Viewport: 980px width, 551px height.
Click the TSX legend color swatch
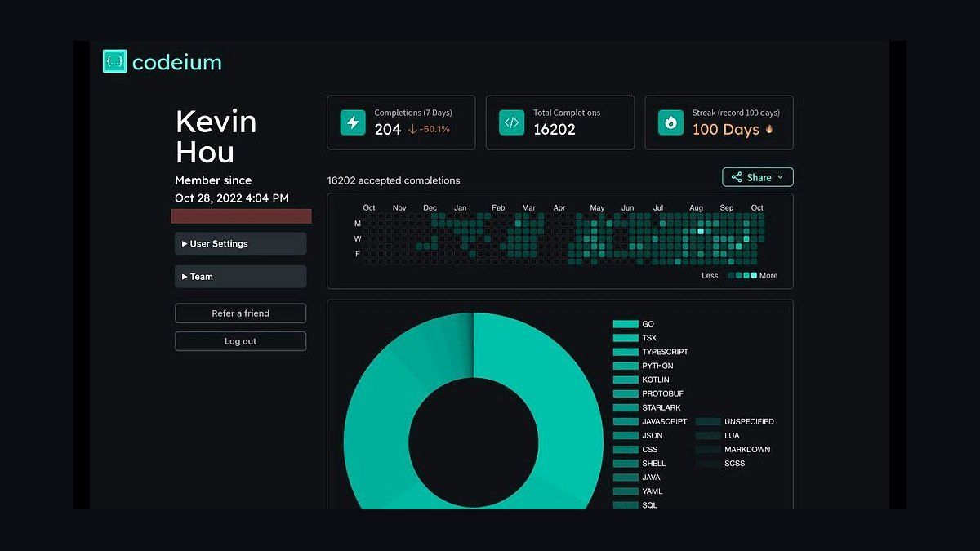pyautogui.click(x=626, y=338)
